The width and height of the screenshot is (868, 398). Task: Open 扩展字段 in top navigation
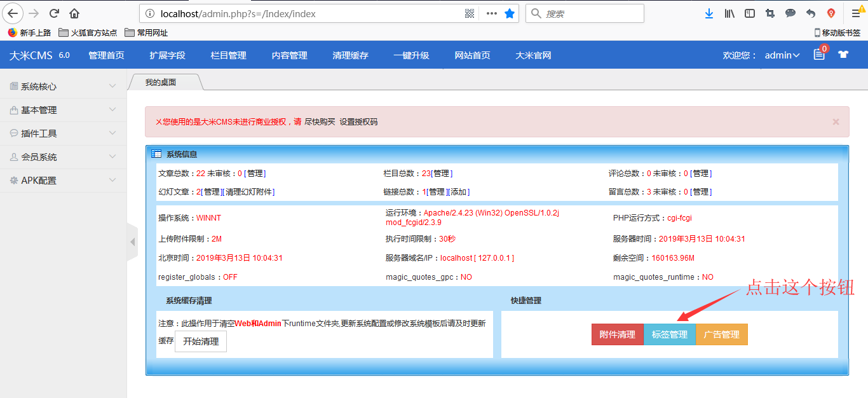click(167, 55)
